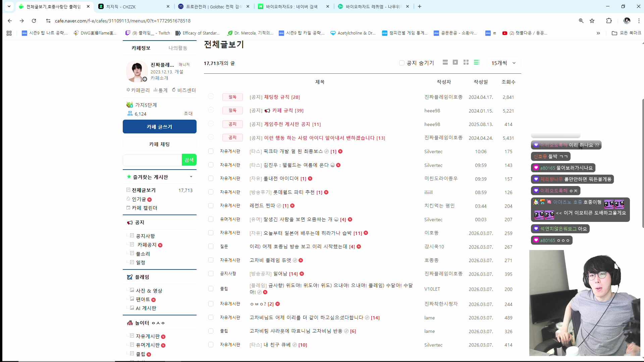This screenshot has width=644, height=362.
Task: Click the settings gear on cafe profile picture
Action: click(x=145, y=79)
